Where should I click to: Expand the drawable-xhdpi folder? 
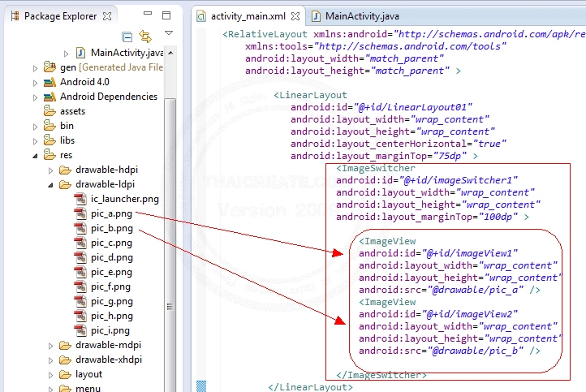point(51,360)
